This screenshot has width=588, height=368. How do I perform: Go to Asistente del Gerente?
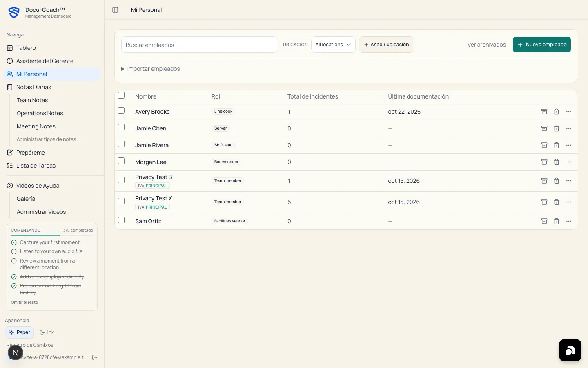point(51,61)
